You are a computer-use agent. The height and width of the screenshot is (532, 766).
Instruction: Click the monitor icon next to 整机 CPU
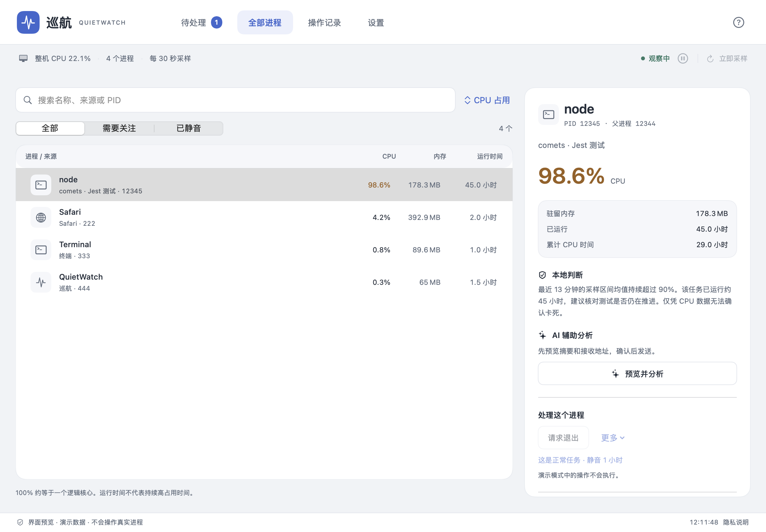pos(23,58)
